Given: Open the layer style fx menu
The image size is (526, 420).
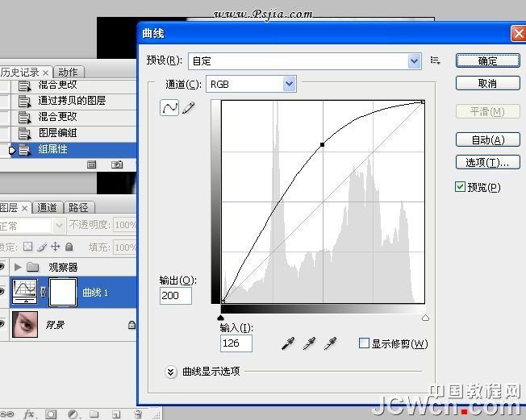Looking at the screenshot, I should [29, 414].
